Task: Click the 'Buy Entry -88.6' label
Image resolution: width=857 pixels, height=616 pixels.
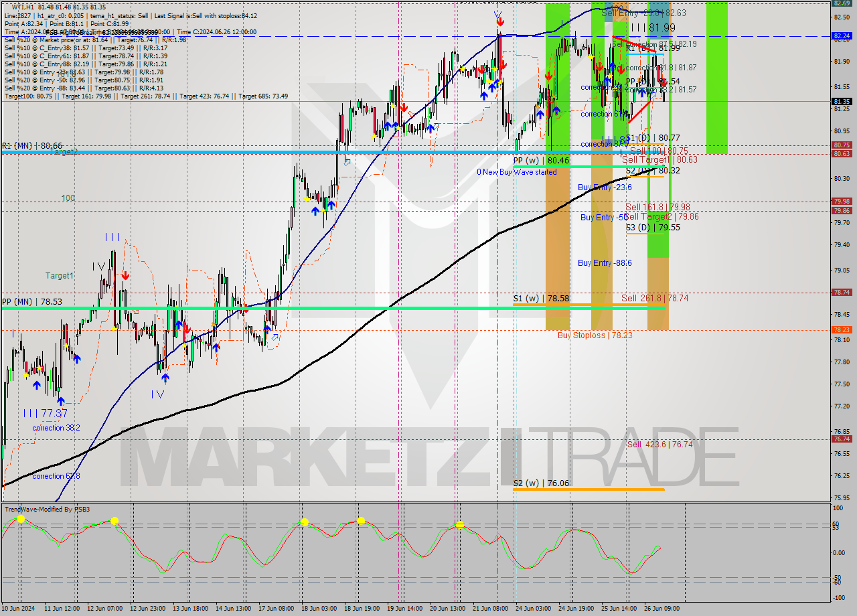Action: 605,263
